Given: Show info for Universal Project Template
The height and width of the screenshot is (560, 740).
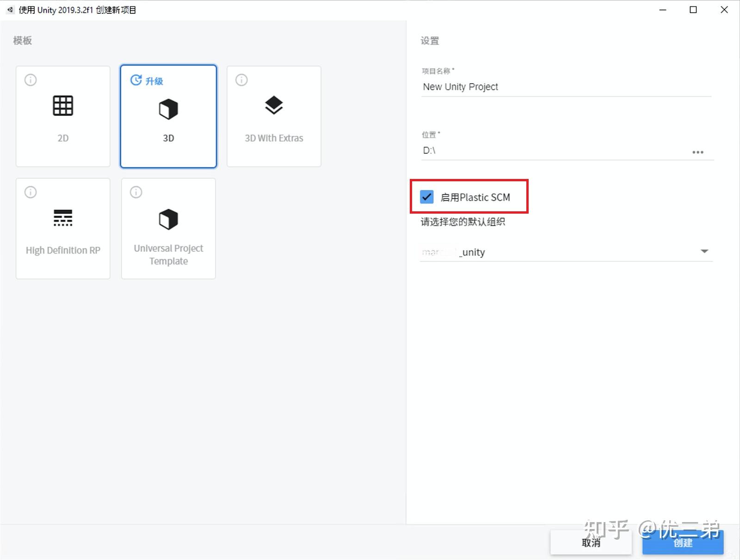Looking at the screenshot, I should (x=136, y=192).
